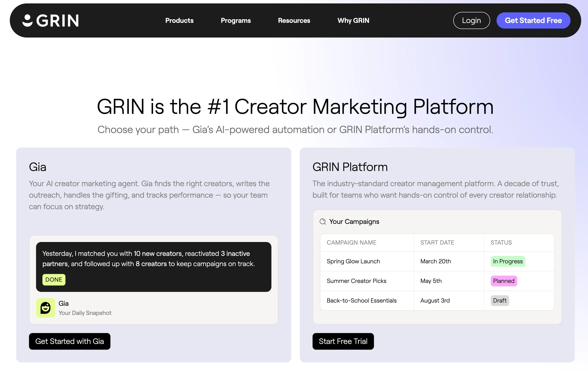The height and width of the screenshot is (371, 588).
Task: Click Start Free Trial
Action: (x=343, y=341)
